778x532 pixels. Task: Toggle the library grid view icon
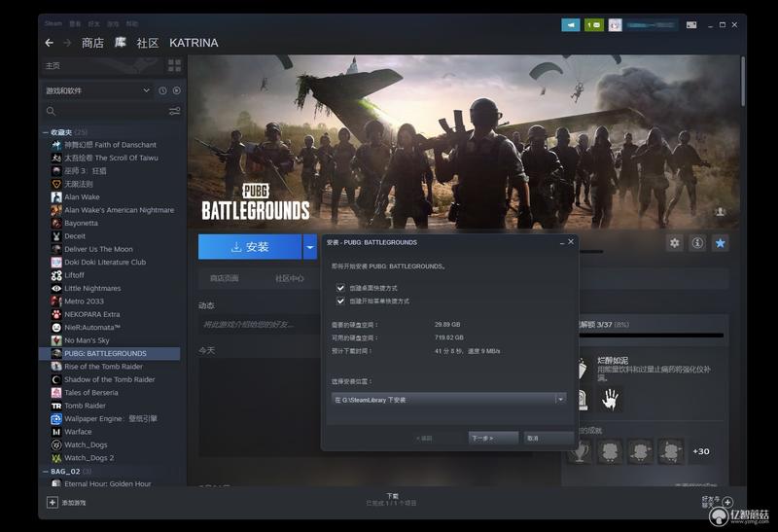pyautogui.click(x=175, y=65)
